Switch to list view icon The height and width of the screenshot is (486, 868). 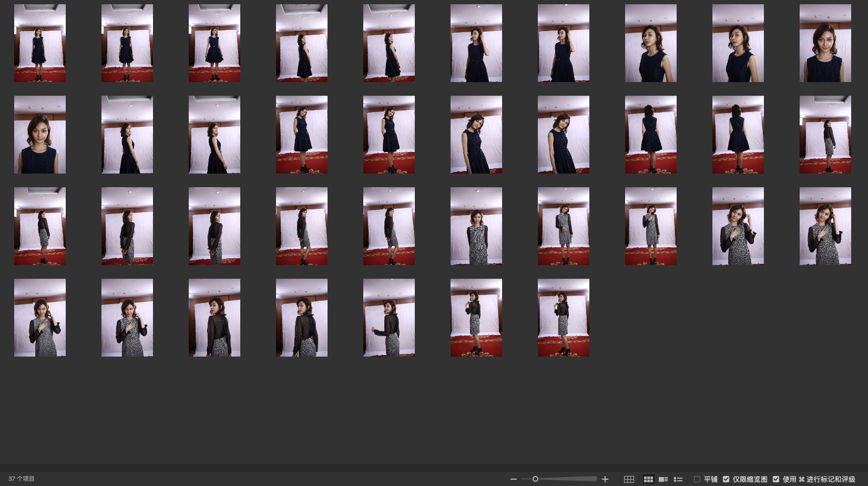[x=678, y=479]
